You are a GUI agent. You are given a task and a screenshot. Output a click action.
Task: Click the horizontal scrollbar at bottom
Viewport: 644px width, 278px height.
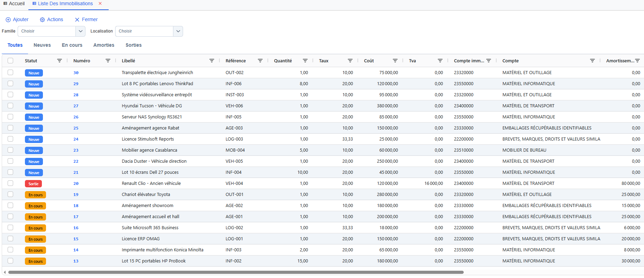click(235, 272)
